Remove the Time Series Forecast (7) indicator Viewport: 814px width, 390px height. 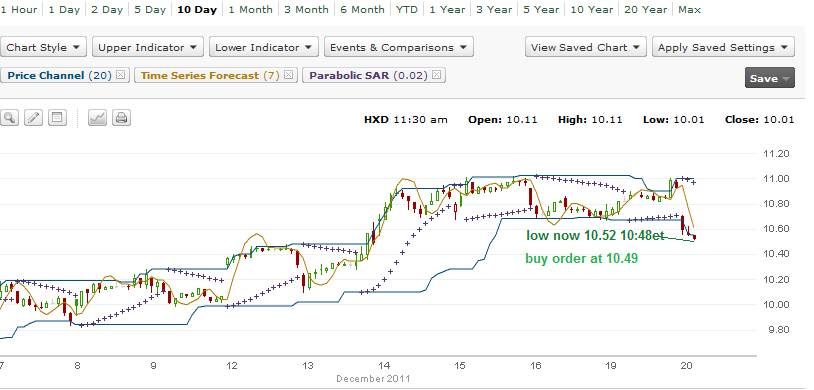tap(289, 75)
